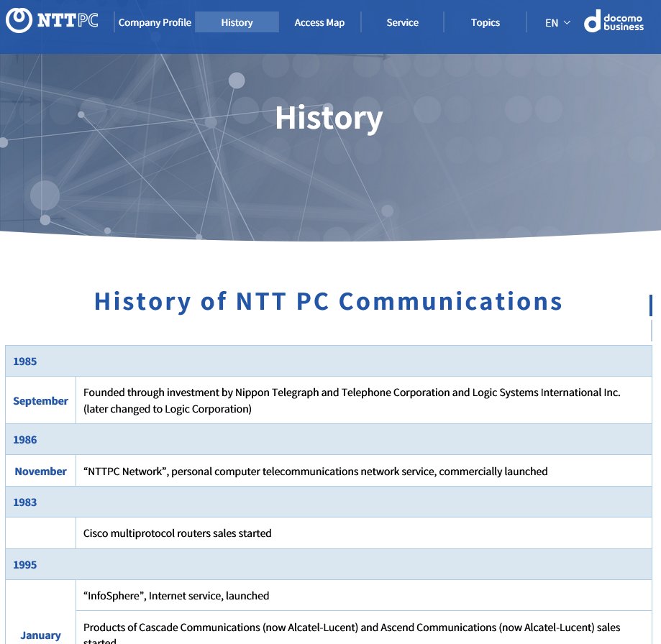Click the Founded through investment entry
The height and width of the screenshot is (644, 661).
364,400
